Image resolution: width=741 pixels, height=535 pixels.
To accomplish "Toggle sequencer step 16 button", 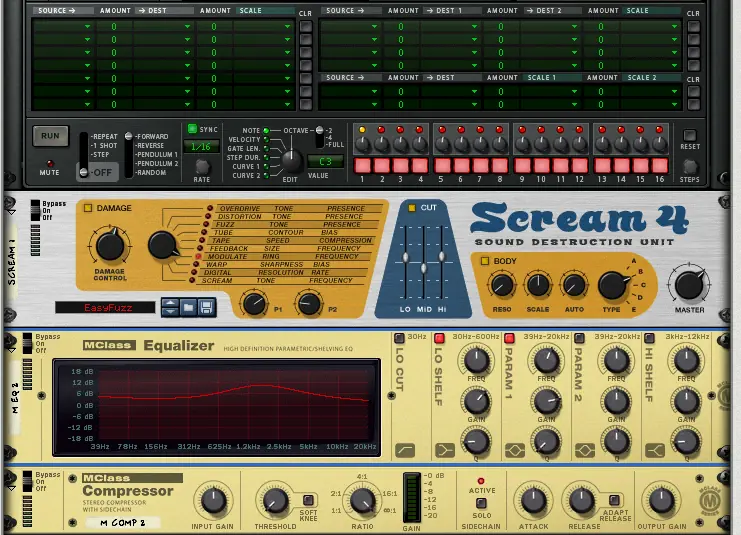I will (659, 165).
